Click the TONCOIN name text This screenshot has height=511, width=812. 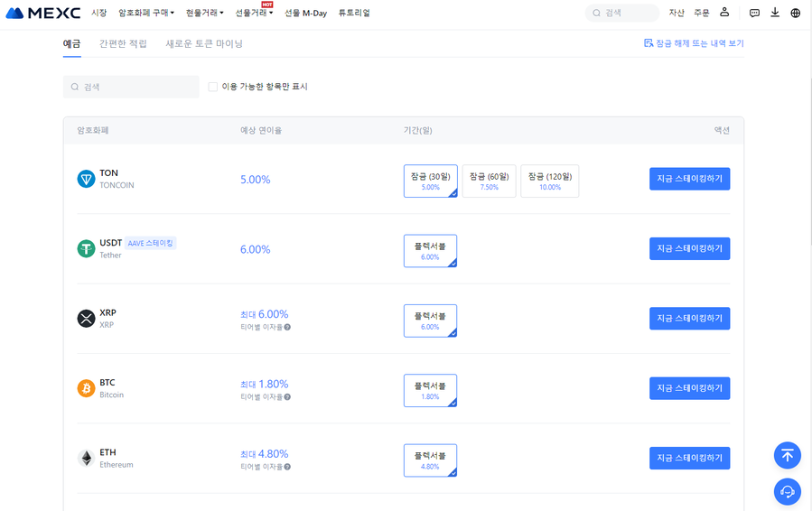coord(117,185)
